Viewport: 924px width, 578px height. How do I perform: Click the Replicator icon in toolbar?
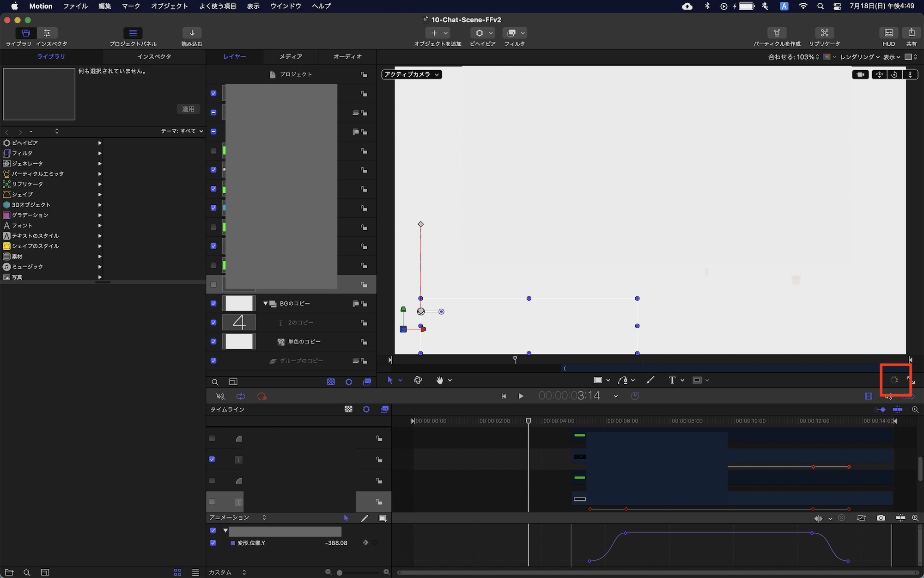(824, 33)
